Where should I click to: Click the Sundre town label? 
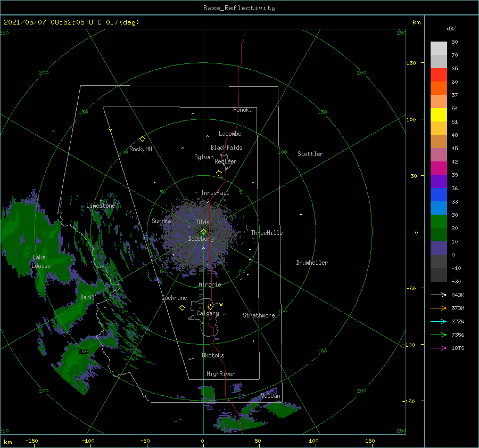(x=161, y=221)
